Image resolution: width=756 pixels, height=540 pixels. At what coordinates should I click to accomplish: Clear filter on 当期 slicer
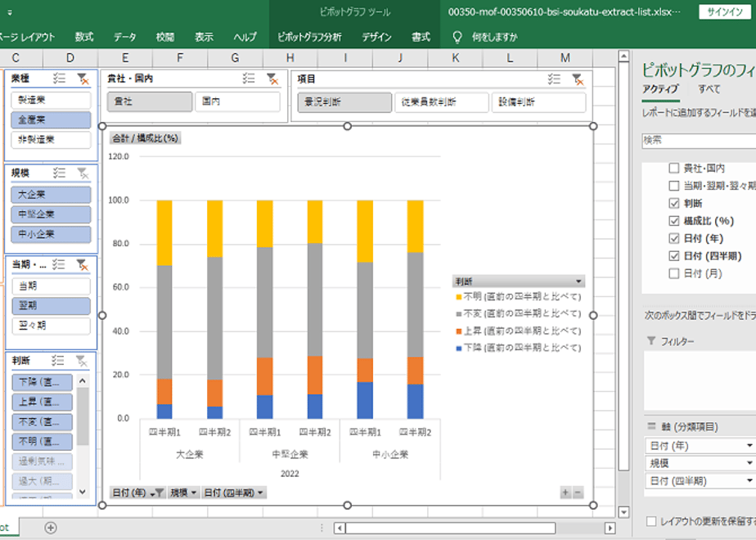point(83,264)
